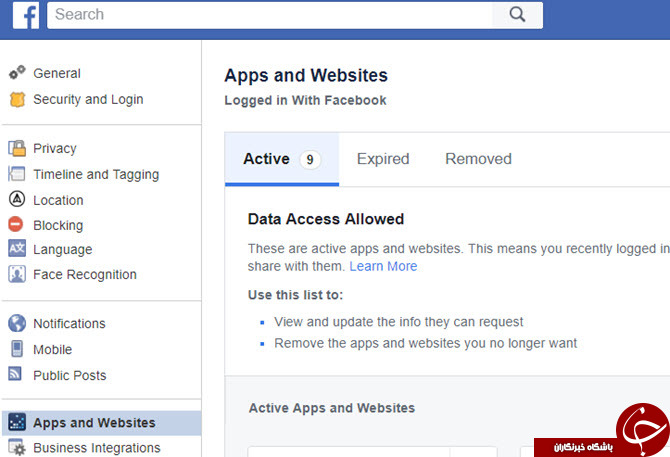Focus the Search input field
The height and width of the screenshot is (457, 670).
[270, 15]
